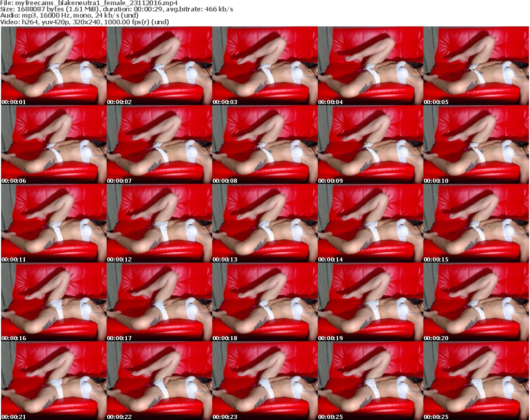
Task: Pick the 00:00:20 frame thumbnail
Action: pos(476,302)
